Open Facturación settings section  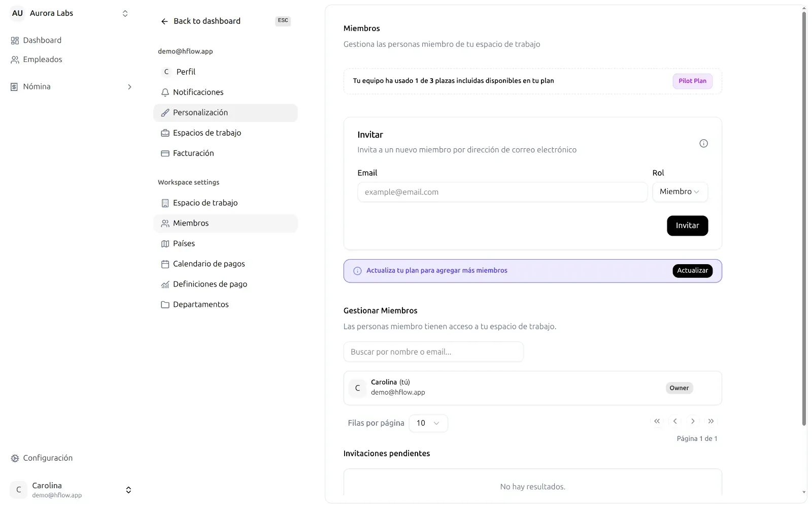tap(225, 153)
